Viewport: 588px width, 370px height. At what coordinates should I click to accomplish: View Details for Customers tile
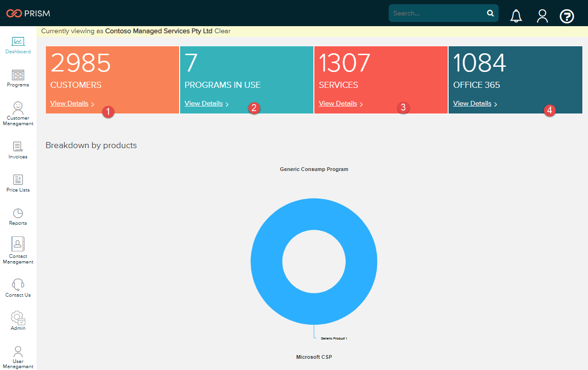[69, 103]
